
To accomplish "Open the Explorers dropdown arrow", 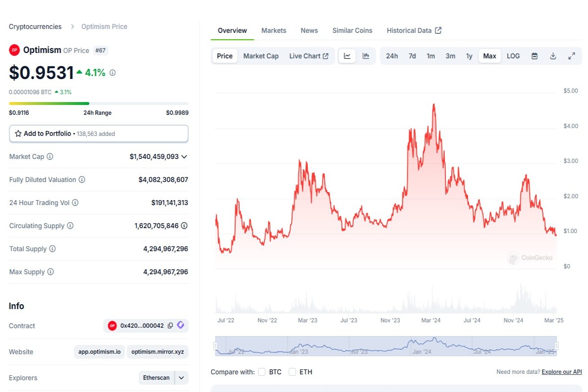I will coord(181,378).
